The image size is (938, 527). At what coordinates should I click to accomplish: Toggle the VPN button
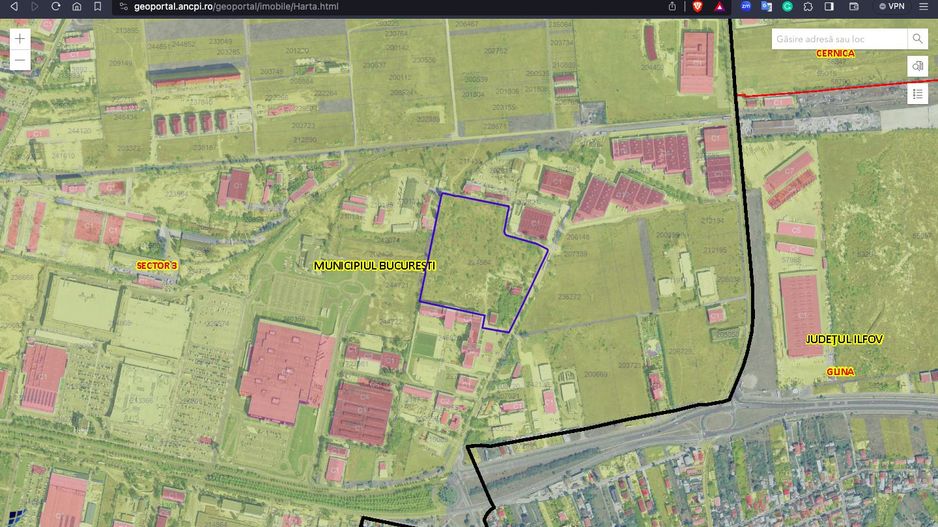(x=891, y=6)
